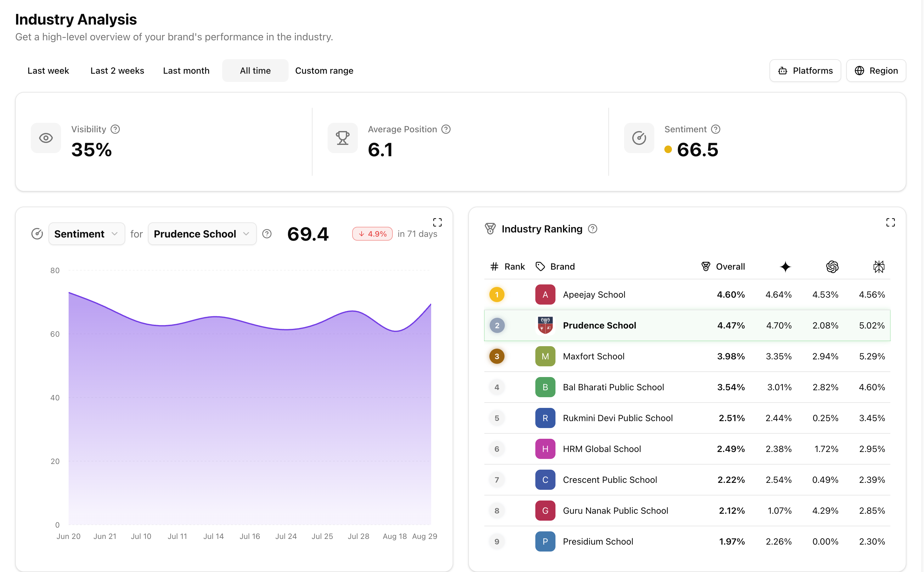Expand the Industry Ranking panel to fullscreen
Viewport: 924px width, 572px height.
point(890,222)
